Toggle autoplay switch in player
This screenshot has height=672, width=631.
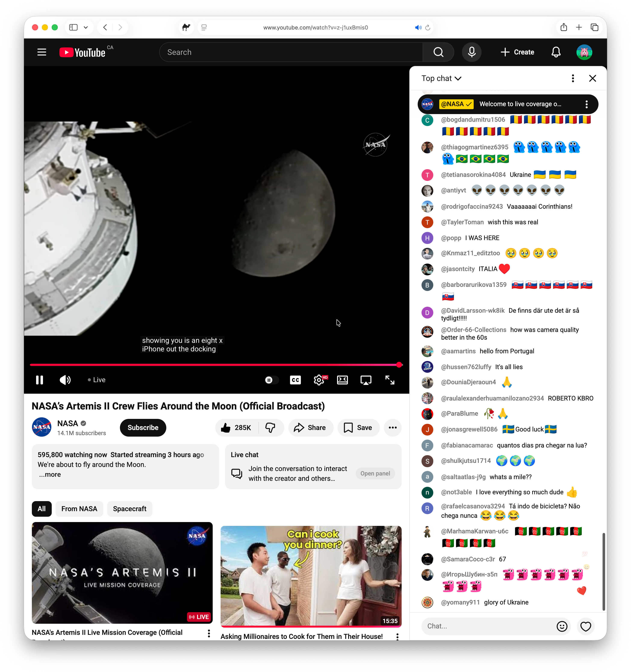pos(271,380)
